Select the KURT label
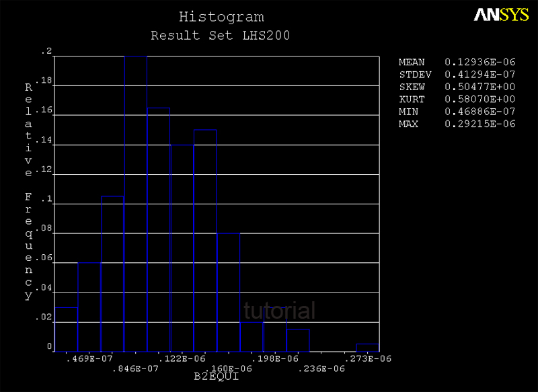538x392 pixels. 412,99
